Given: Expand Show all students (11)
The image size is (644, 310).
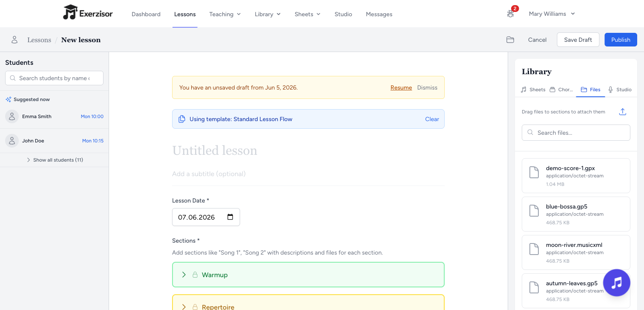Looking at the screenshot, I should (x=55, y=160).
